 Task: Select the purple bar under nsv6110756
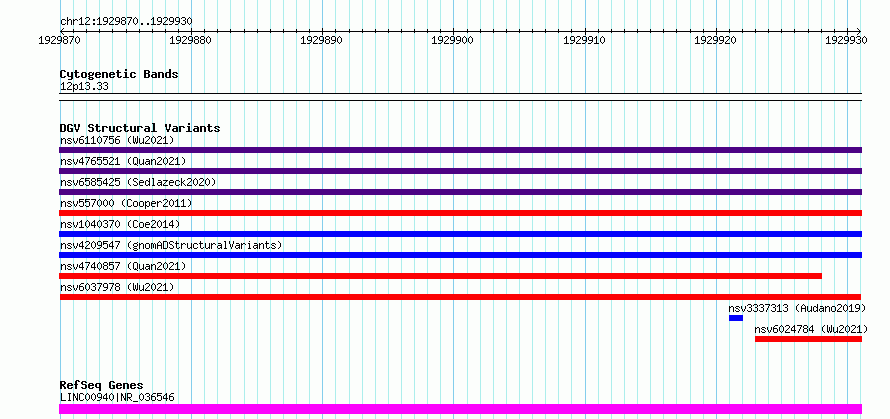(x=460, y=150)
